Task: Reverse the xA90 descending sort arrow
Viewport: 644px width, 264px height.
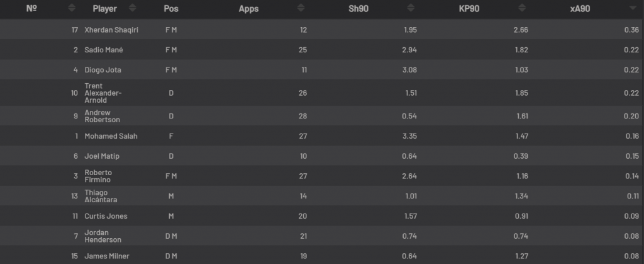Action: pyautogui.click(x=633, y=8)
